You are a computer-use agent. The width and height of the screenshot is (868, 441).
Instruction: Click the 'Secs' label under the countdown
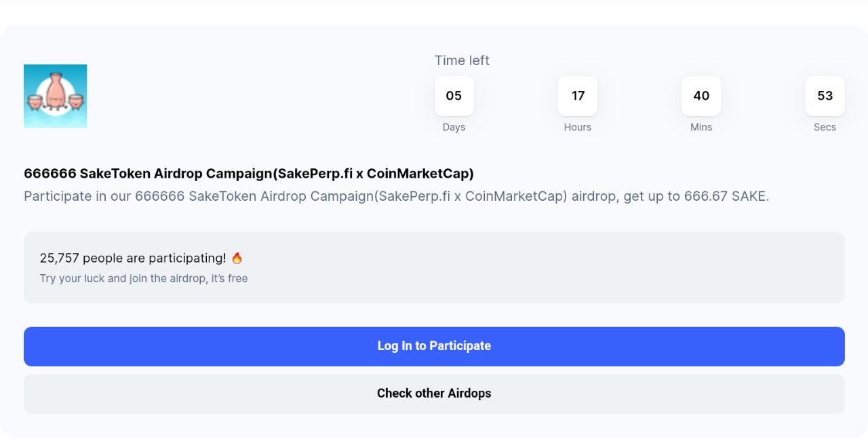coord(825,127)
